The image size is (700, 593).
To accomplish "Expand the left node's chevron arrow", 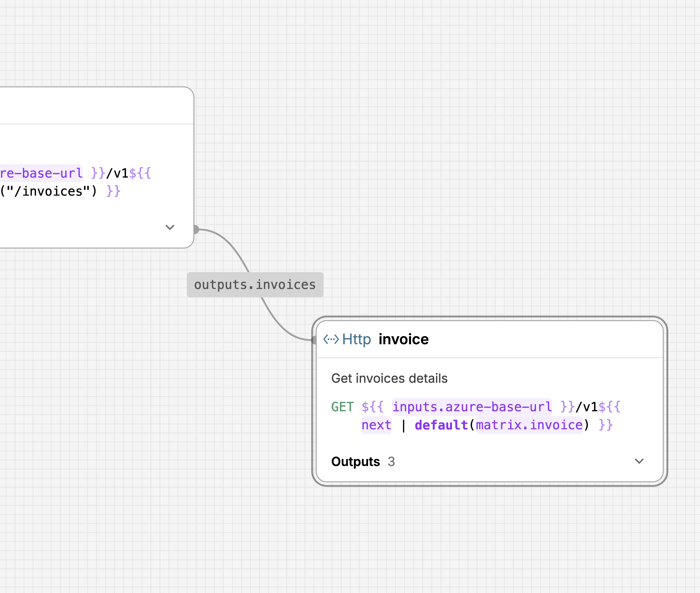I will (x=170, y=227).
